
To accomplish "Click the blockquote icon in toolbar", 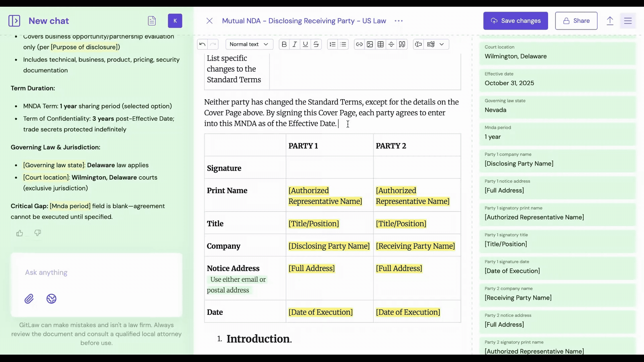I will pos(402,44).
